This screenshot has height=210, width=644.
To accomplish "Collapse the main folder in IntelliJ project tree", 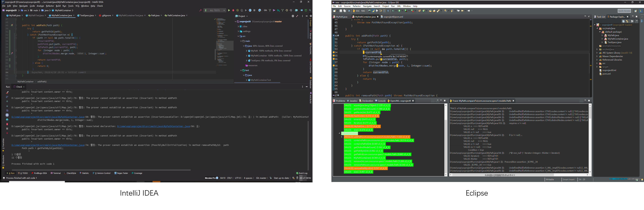I will 241,41.
